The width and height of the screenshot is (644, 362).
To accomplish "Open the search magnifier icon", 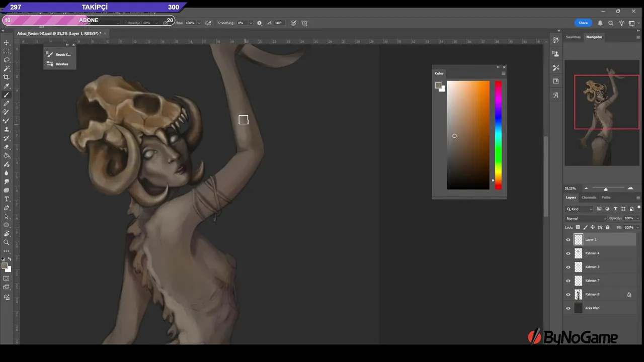I will coord(611,23).
